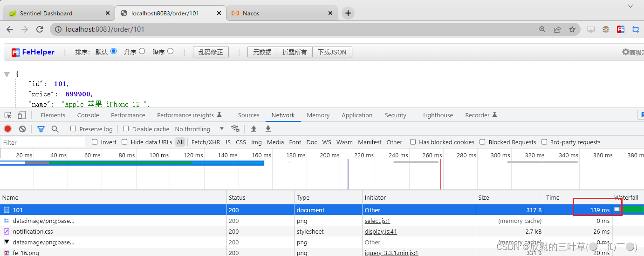644x256 pixels.
Task: Check Blocked Requests
Action: pyautogui.click(x=483, y=142)
